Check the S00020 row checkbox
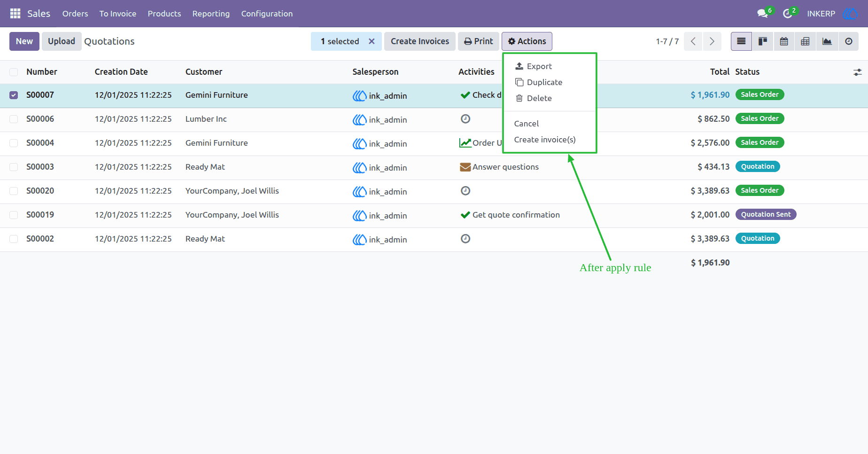Screen dimensions: 868x454 (14, 191)
